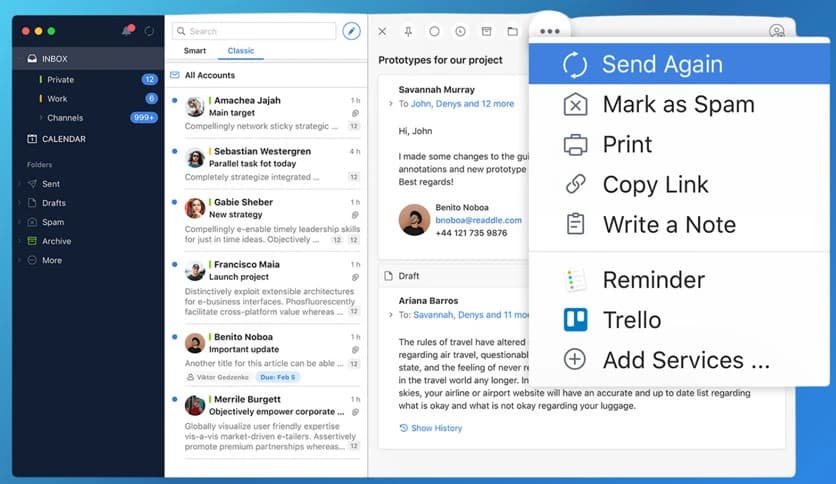Click the green Archive icon in sidebar
Viewport: 836px width, 484px height.
32,241
